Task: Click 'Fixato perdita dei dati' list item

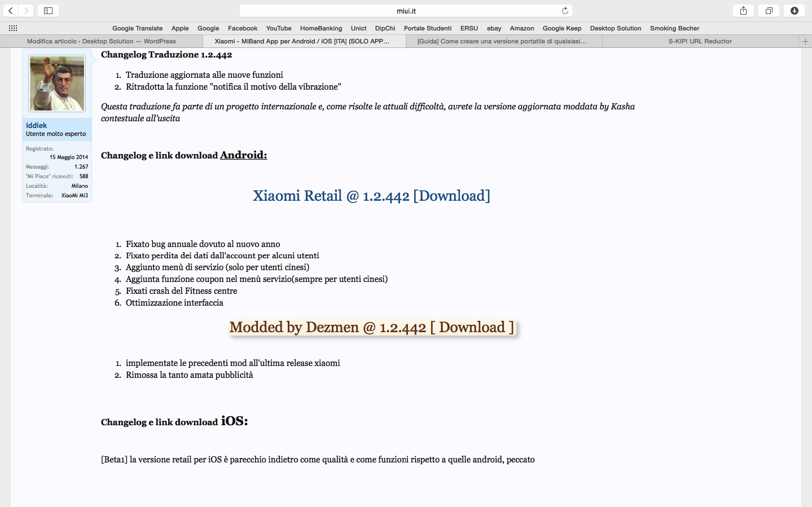Action: coord(222,255)
